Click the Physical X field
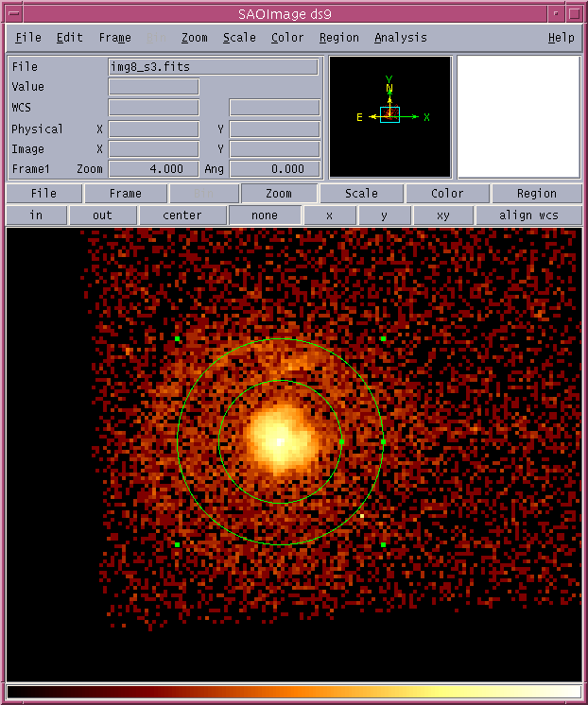This screenshot has height=705, width=588. [154, 129]
